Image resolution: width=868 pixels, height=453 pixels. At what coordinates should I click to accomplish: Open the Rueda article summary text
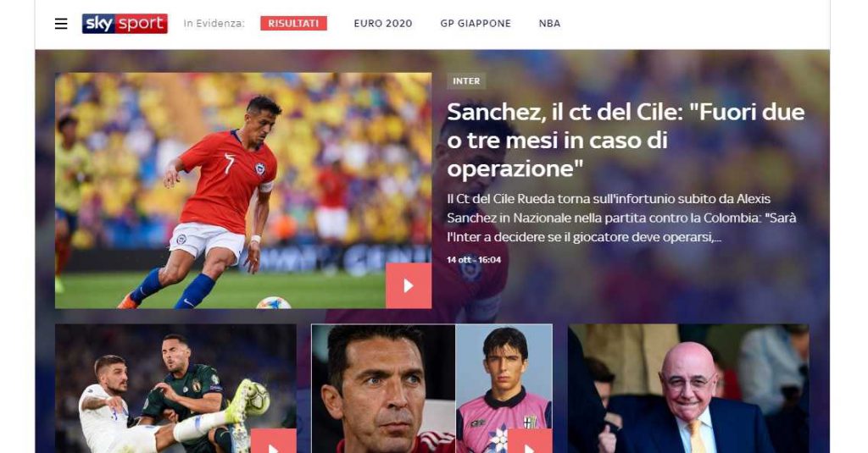point(621,218)
